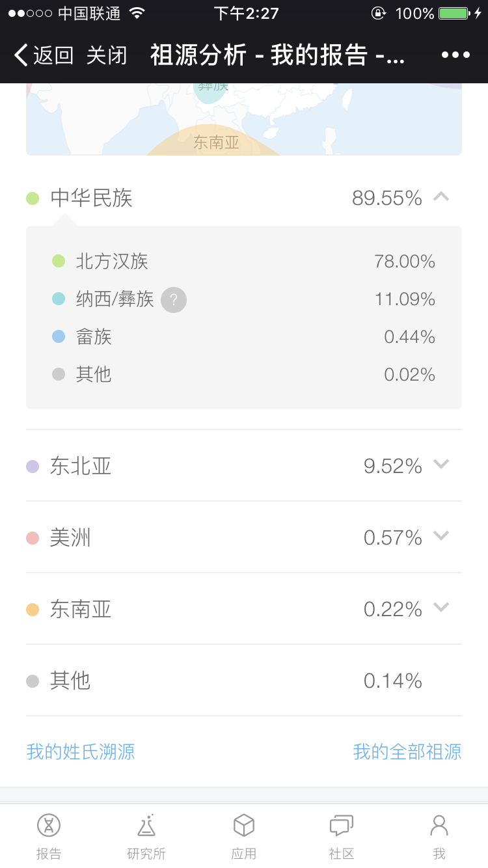Collapse the 中华民族 section chevron

pos(441,197)
